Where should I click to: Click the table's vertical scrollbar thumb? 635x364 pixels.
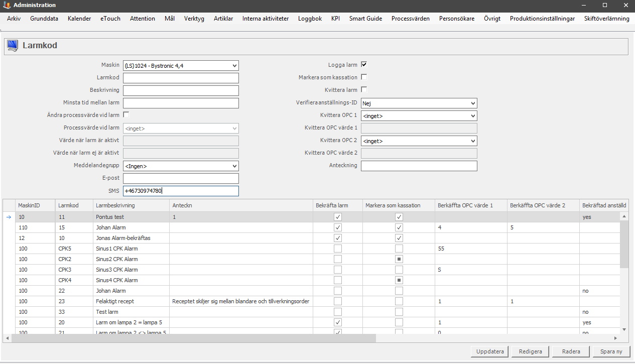[624, 245]
